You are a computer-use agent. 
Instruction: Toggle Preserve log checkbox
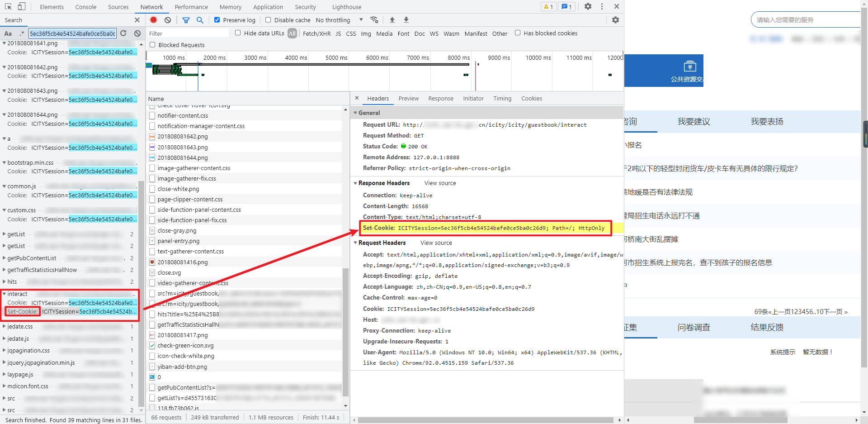click(x=217, y=20)
